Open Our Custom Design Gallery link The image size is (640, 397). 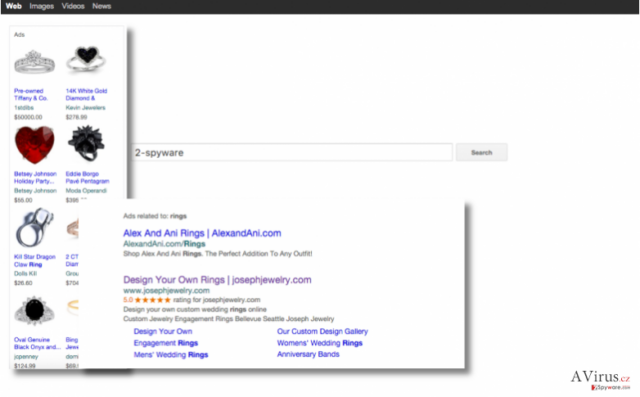pyautogui.click(x=322, y=331)
